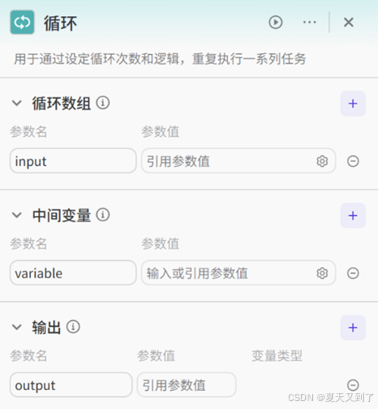This screenshot has height=409, width=378.
Task: Click the 循环 node title text
Action: click(x=60, y=23)
